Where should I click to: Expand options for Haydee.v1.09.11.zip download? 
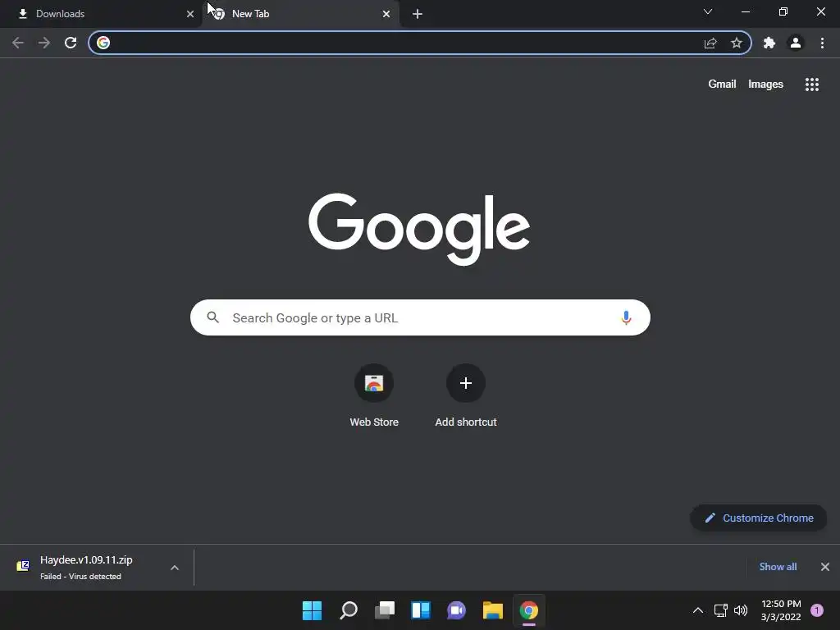175,568
